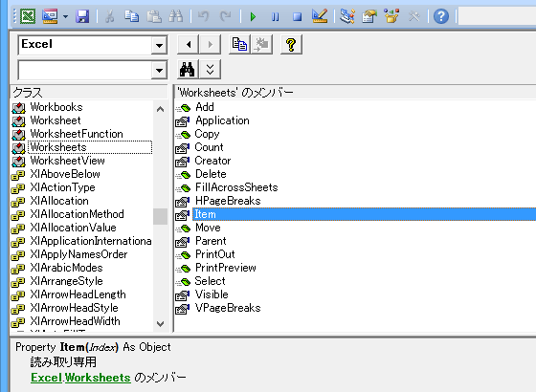Select the Move member
536x392 pixels.
tap(208, 228)
